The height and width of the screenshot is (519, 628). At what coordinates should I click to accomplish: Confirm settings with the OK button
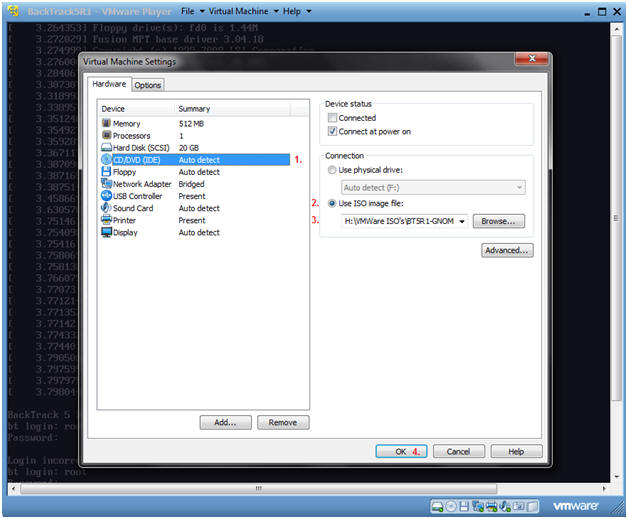coord(401,451)
